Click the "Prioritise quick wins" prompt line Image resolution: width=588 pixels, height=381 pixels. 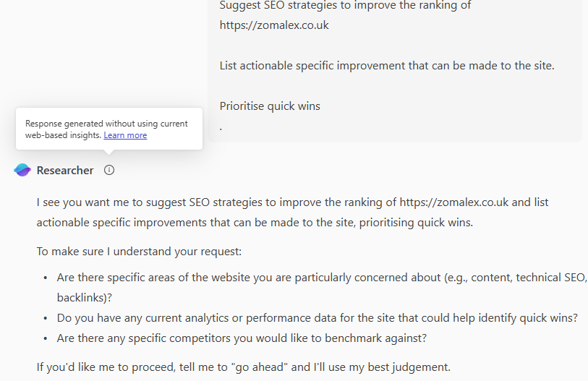click(x=270, y=106)
